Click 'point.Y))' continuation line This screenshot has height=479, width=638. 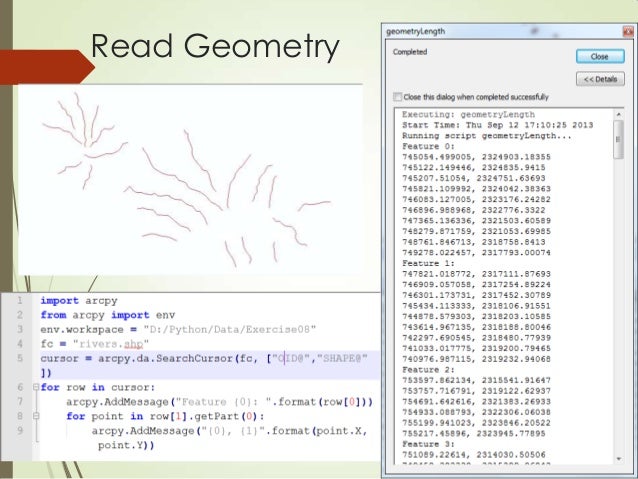pyautogui.click(x=126, y=445)
